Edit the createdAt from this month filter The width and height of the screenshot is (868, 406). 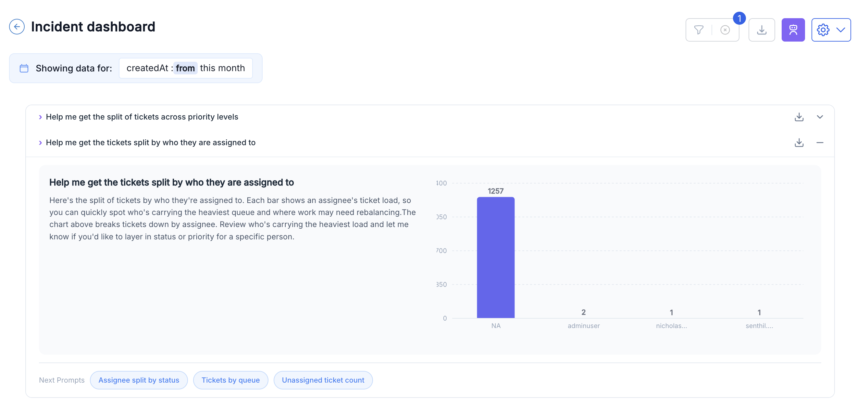[186, 68]
